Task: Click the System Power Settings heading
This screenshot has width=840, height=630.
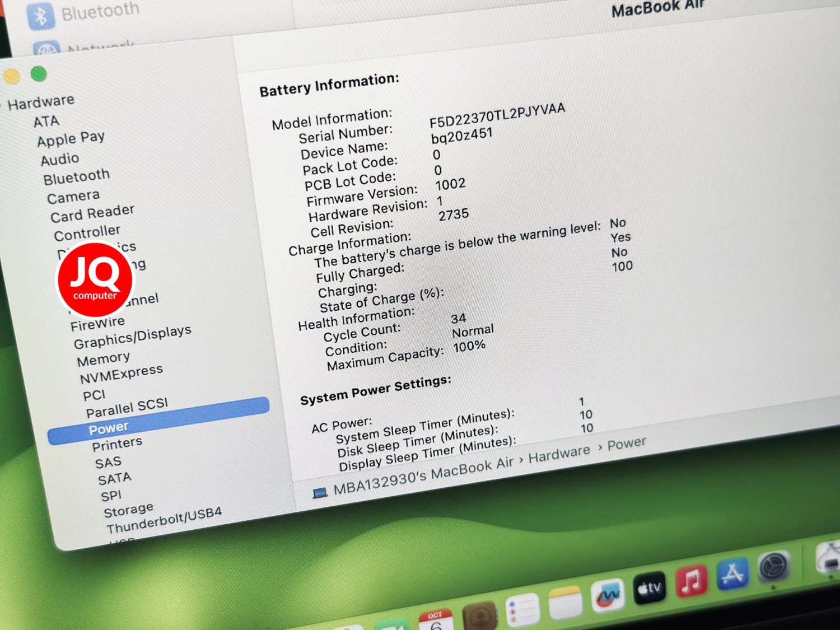Action: click(x=376, y=390)
